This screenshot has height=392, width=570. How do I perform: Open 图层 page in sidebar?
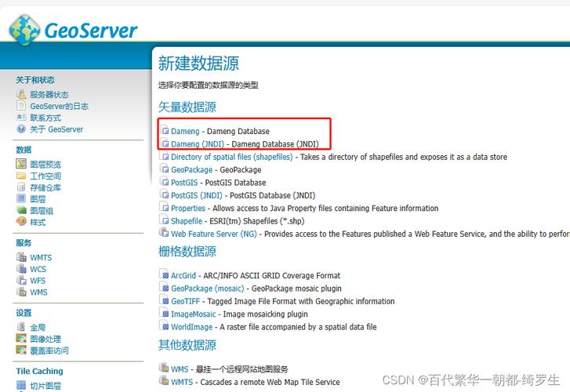click(x=38, y=199)
